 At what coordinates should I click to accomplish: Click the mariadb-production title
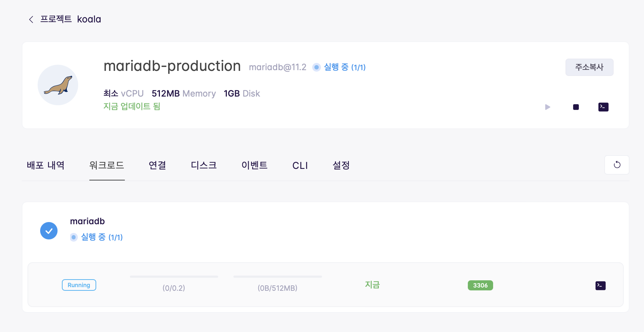pyautogui.click(x=172, y=66)
